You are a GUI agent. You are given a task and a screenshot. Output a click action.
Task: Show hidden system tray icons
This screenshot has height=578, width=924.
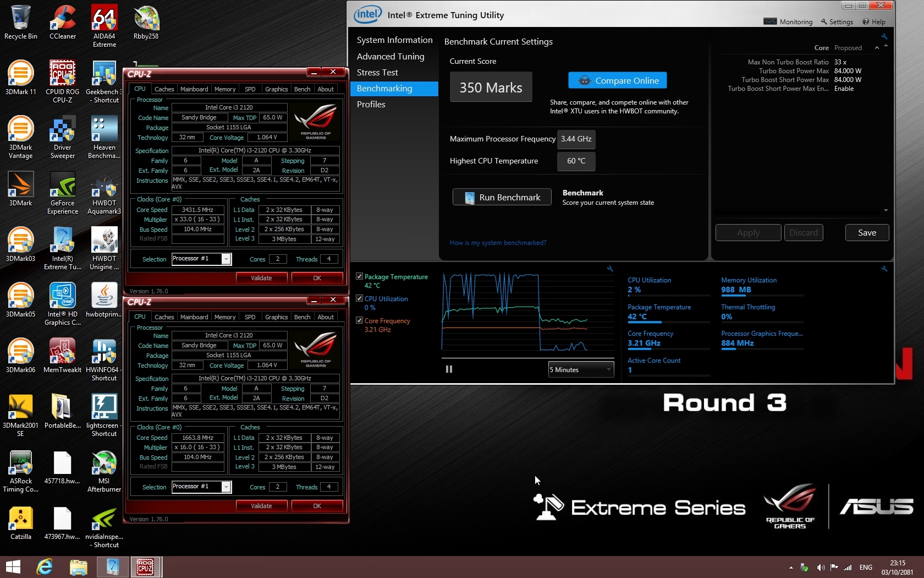791,567
